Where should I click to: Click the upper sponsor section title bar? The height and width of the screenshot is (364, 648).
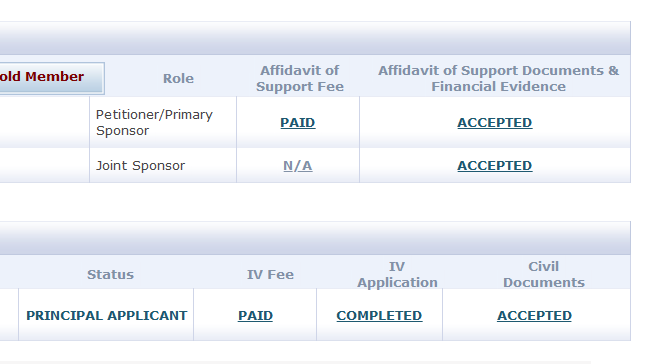point(315,38)
